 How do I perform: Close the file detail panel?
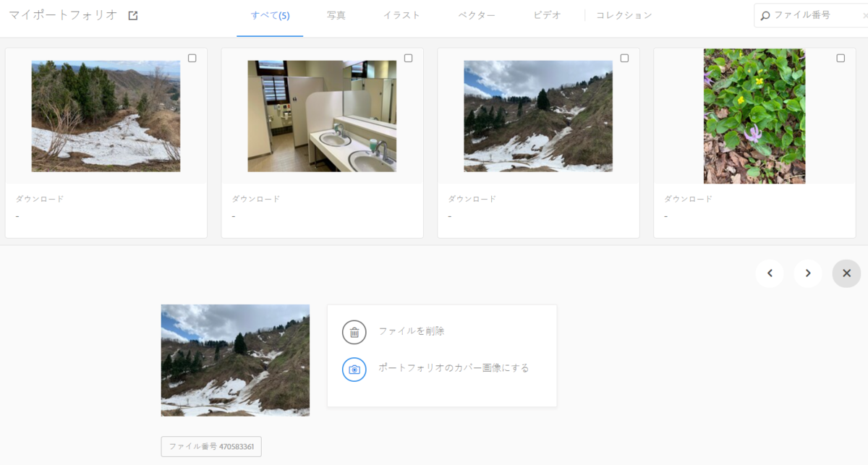click(846, 273)
